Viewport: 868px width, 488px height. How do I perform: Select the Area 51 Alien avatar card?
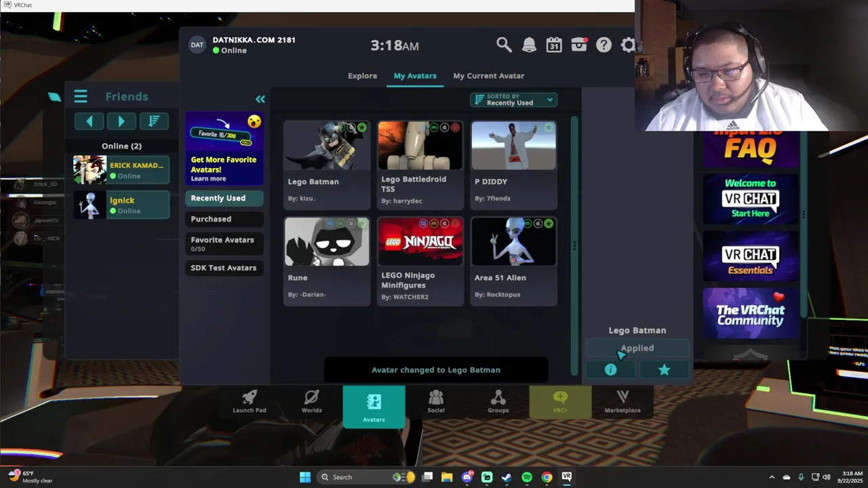pyautogui.click(x=514, y=261)
